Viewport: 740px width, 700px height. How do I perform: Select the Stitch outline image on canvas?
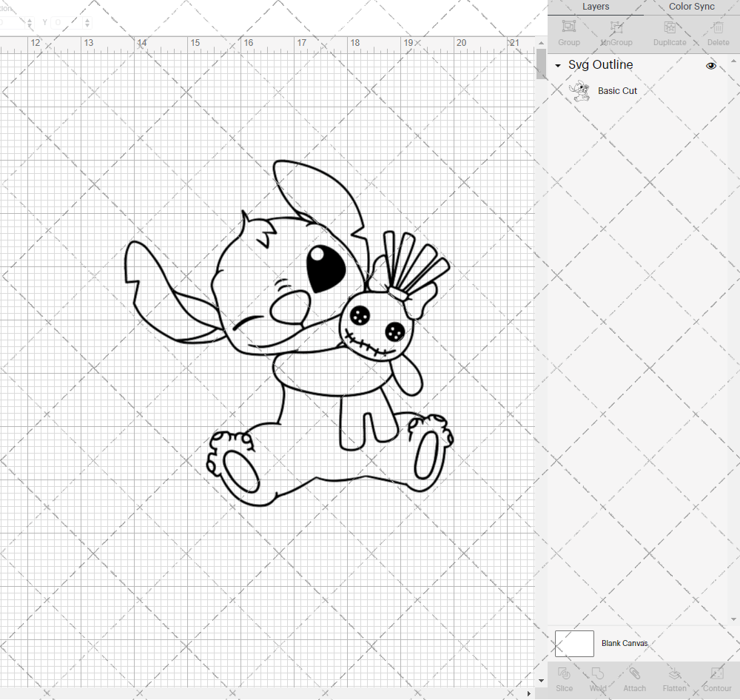[x=288, y=333]
